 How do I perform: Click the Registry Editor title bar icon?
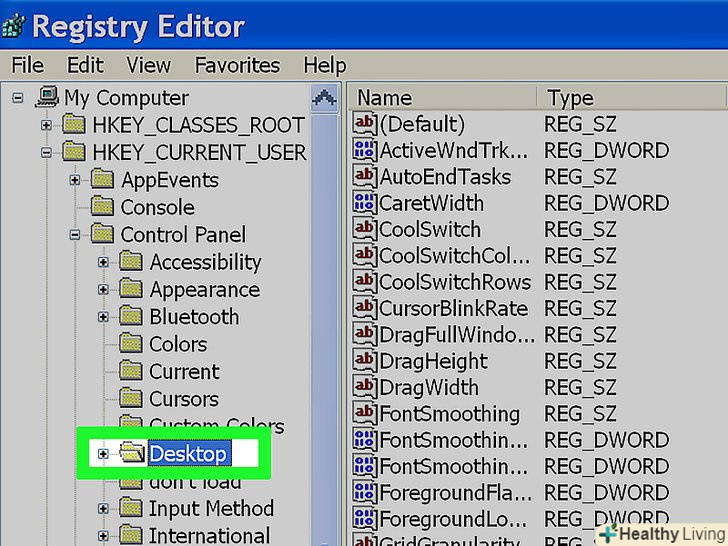coord(13,26)
